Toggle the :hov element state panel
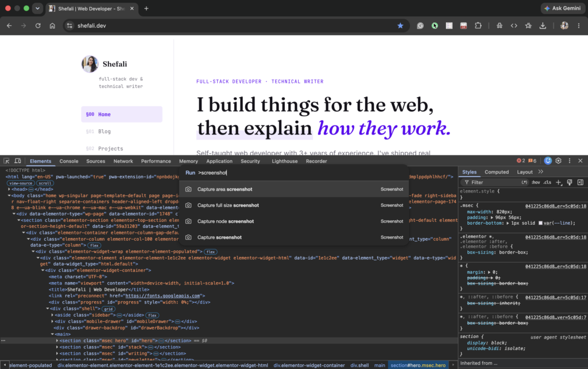The height and width of the screenshot is (369, 588). (x=536, y=182)
